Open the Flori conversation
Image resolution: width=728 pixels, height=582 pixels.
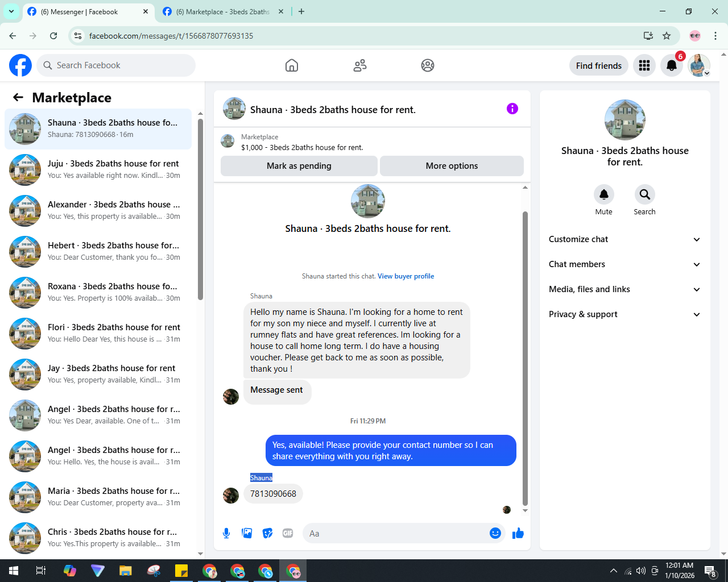click(98, 334)
